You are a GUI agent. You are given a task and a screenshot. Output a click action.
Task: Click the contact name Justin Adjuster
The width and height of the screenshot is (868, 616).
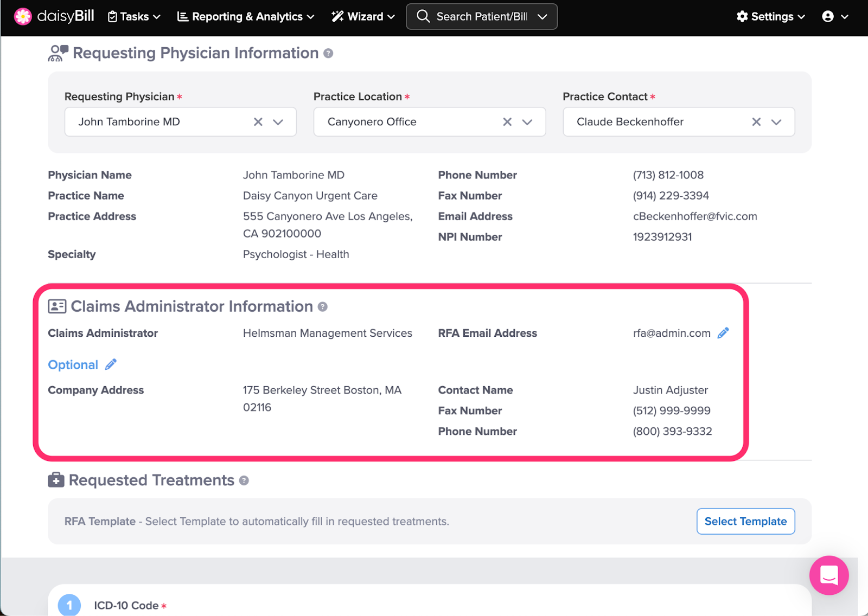tap(671, 390)
